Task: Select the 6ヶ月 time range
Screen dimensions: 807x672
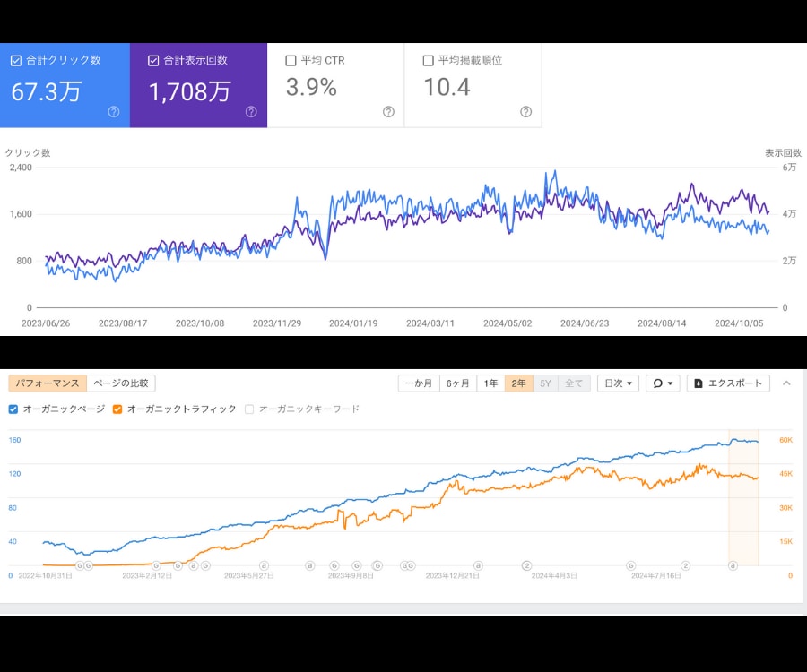Action: click(457, 383)
